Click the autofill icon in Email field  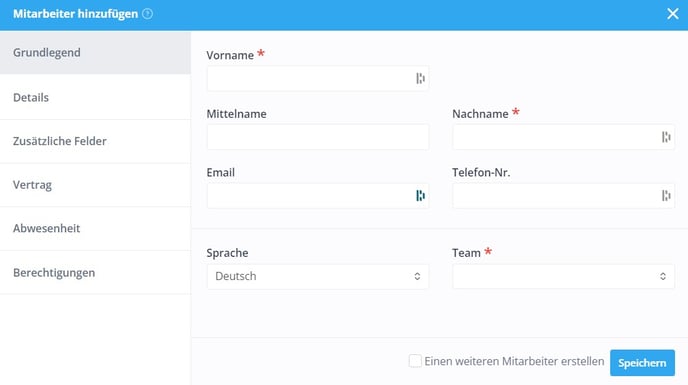click(420, 195)
